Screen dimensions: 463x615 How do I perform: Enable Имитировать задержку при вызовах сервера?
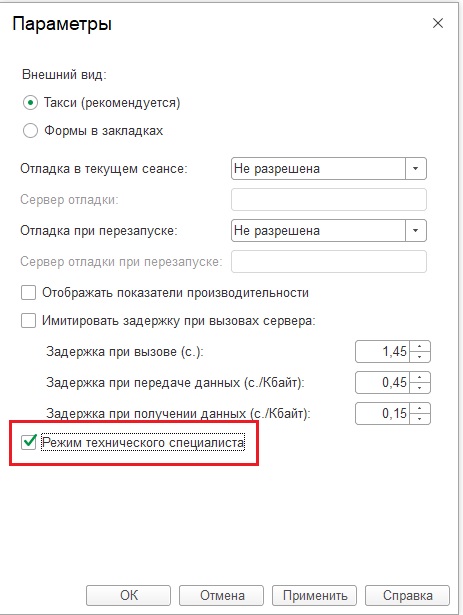click(x=28, y=321)
